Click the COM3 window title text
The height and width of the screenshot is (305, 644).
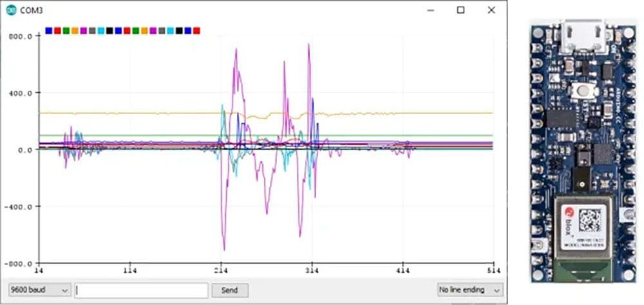pos(30,10)
